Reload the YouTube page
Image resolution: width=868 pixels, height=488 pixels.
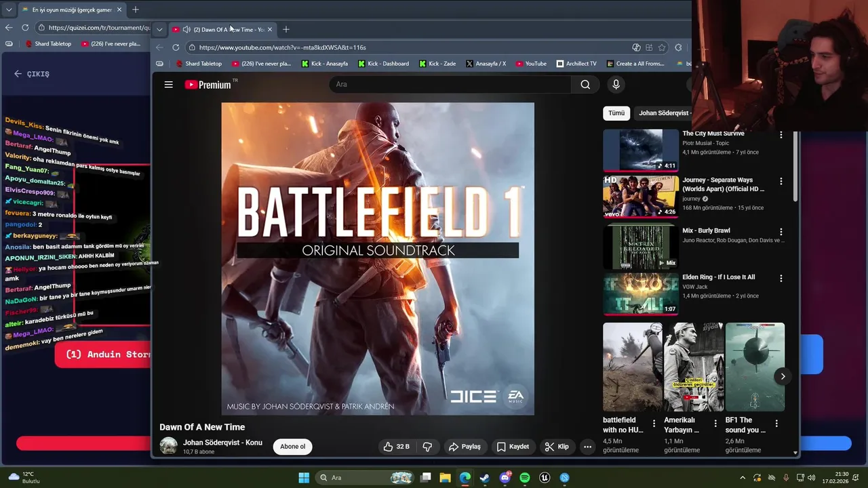176,47
